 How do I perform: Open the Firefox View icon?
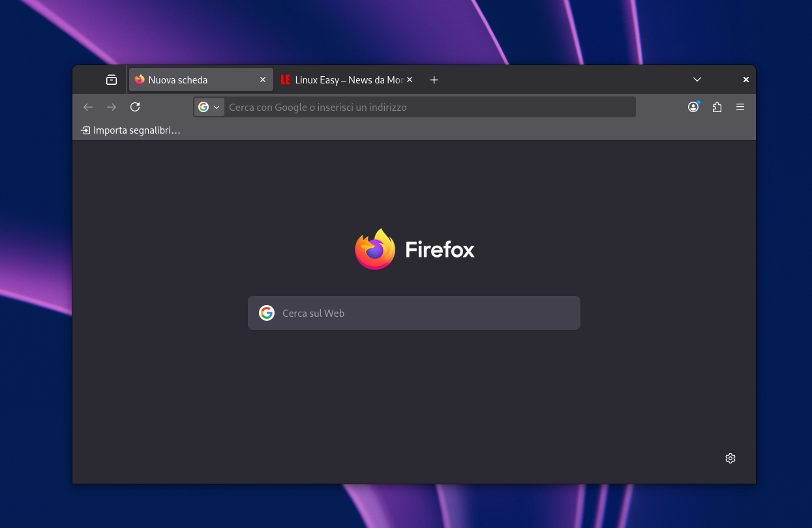click(112, 80)
